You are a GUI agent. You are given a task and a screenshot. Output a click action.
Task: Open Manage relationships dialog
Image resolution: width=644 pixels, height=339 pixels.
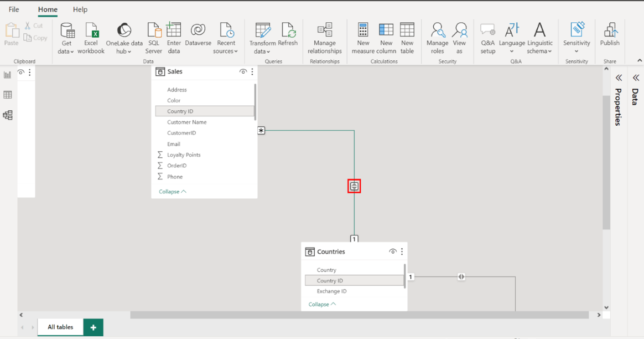pyautogui.click(x=325, y=38)
